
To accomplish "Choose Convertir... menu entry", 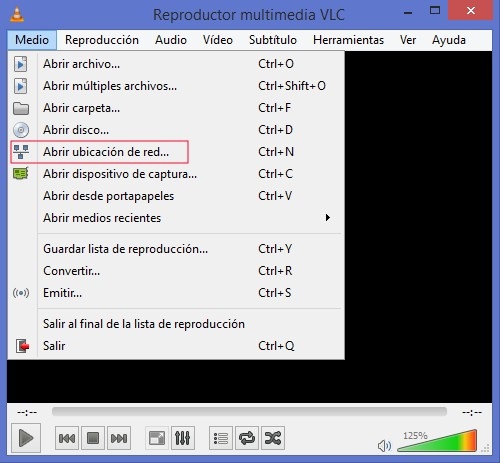I will (176, 271).
